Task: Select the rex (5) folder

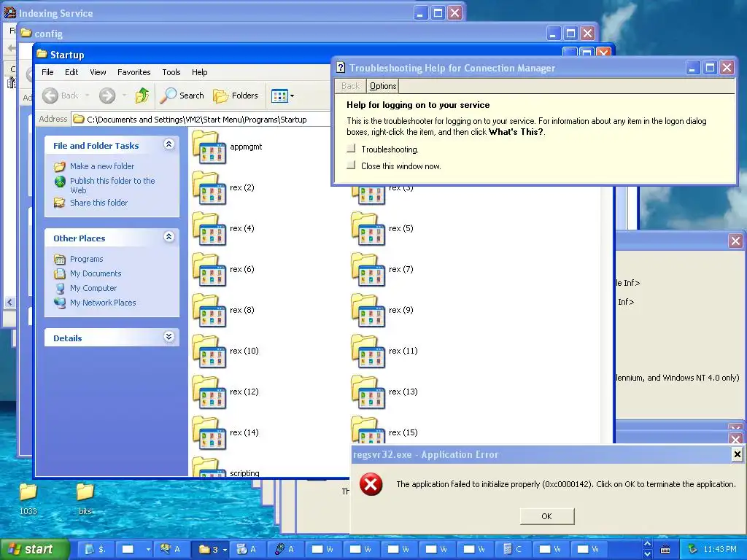Action: (x=368, y=228)
